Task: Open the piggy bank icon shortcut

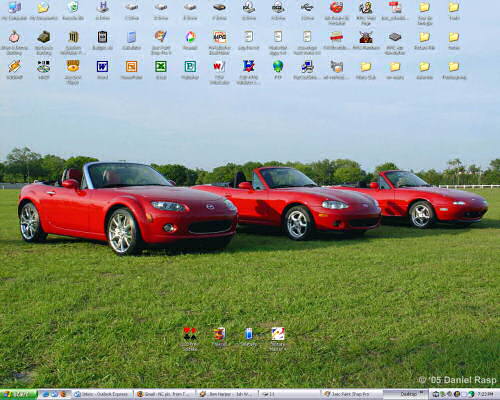Action: (14, 42)
